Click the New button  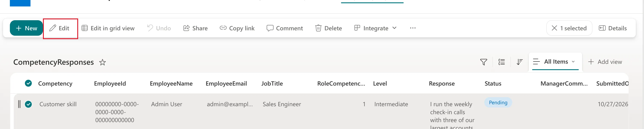(26, 28)
